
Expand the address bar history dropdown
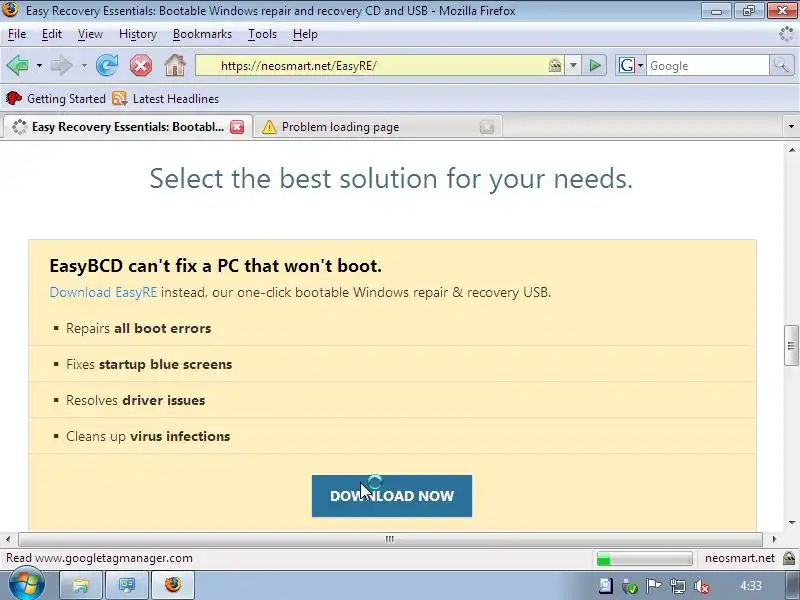click(573, 65)
